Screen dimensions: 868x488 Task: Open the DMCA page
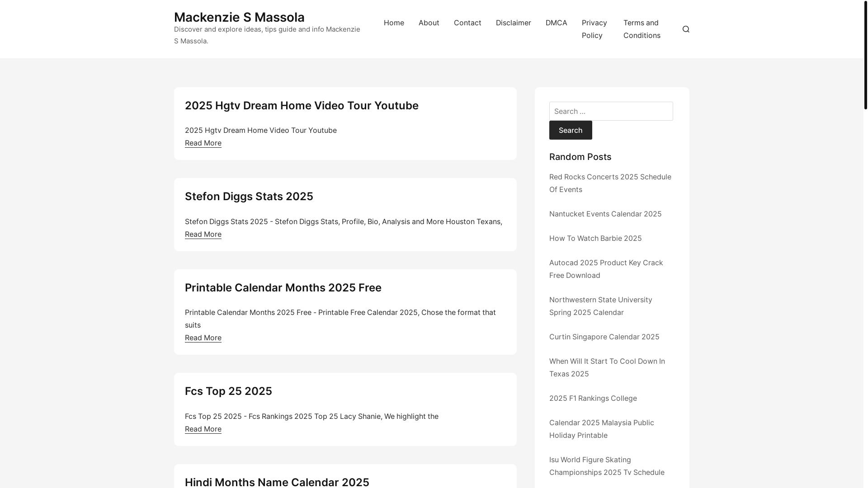coord(556,23)
